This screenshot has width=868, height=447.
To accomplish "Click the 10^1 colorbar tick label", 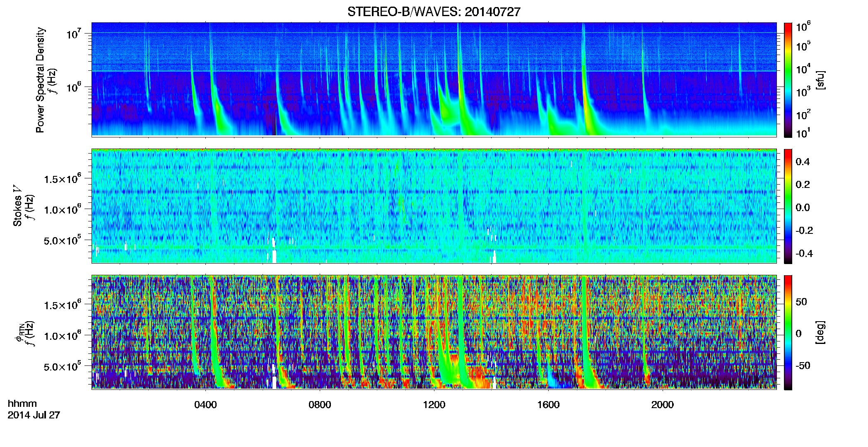I will (x=803, y=133).
